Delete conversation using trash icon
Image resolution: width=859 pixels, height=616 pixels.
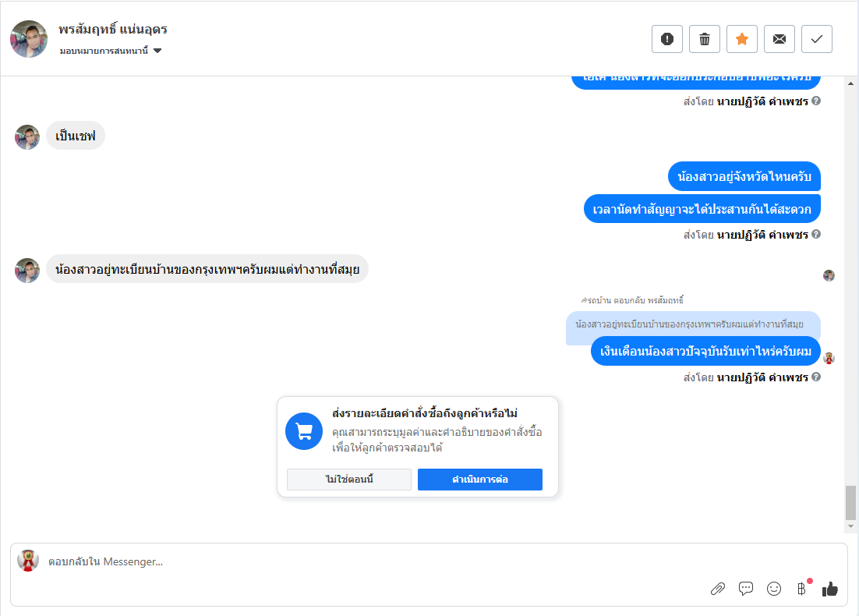705,39
